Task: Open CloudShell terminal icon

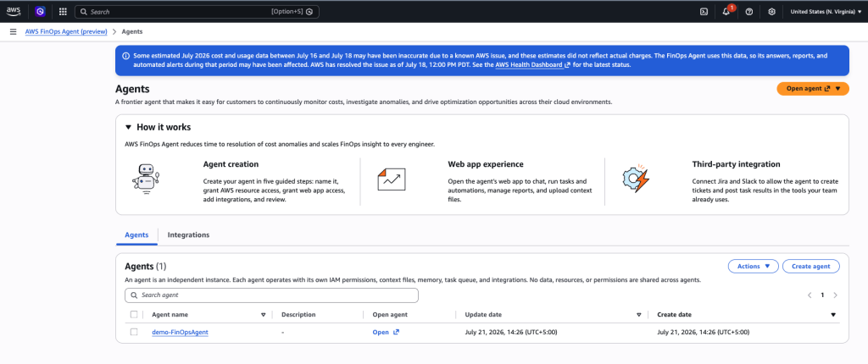Action: tap(704, 12)
